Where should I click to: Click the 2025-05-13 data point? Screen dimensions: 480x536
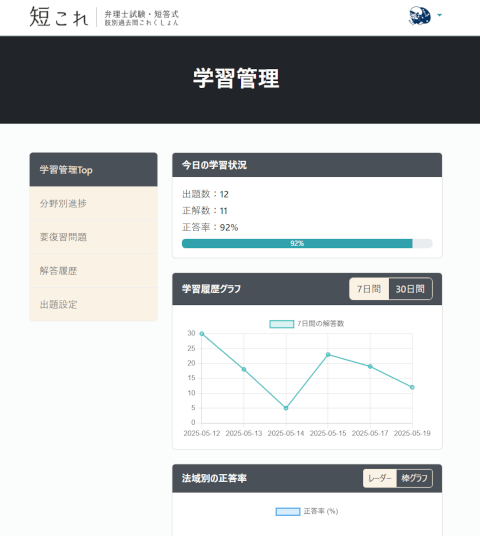(244, 369)
